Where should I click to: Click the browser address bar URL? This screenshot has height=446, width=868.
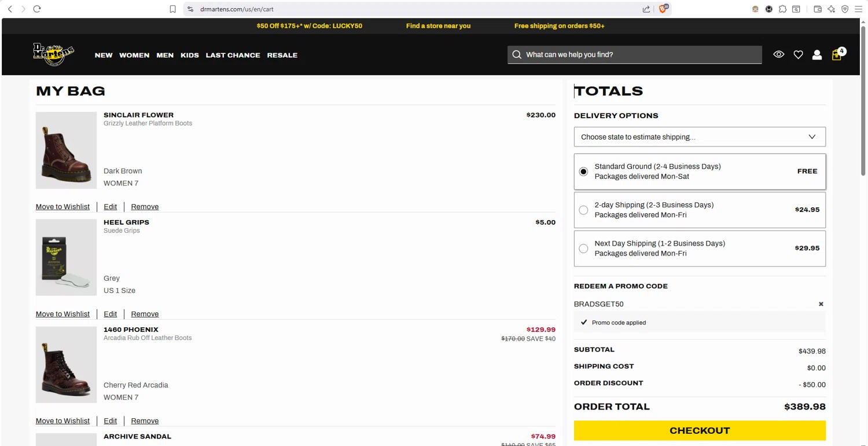pos(237,9)
